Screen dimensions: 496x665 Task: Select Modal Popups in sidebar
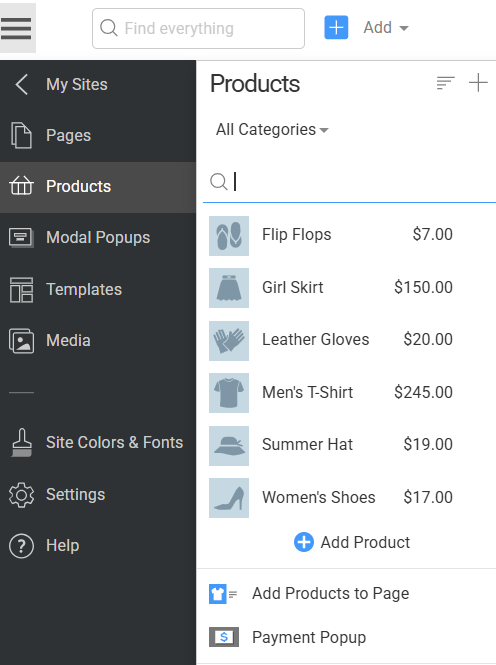tap(98, 238)
